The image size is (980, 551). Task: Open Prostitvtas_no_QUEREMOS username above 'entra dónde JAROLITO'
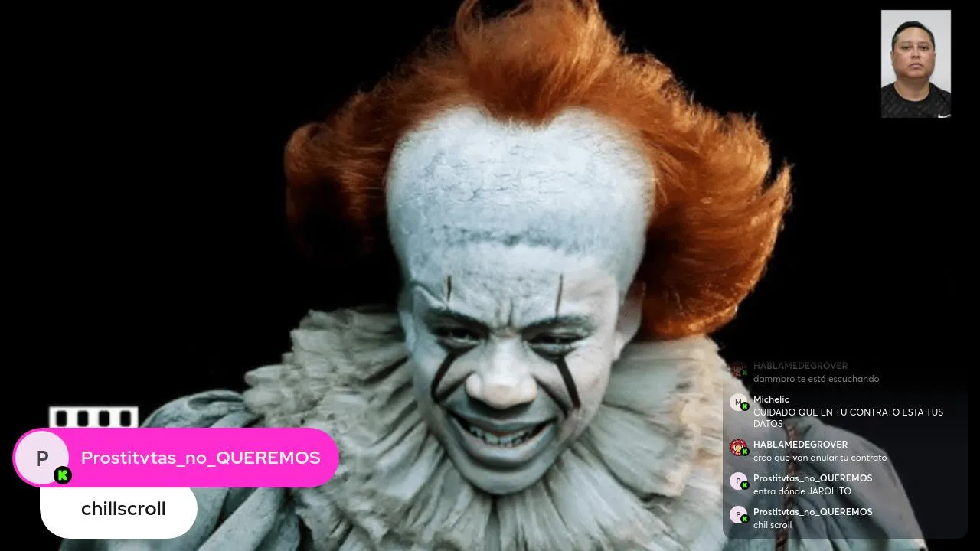812,478
